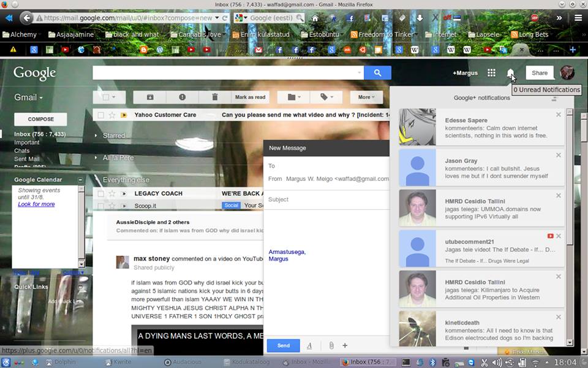Open the Alchemy bookmark folder

(x=20, y=34)
